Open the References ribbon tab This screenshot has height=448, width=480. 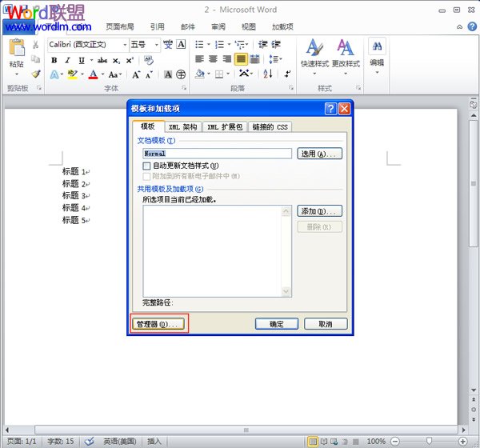[x=158, y=27]
